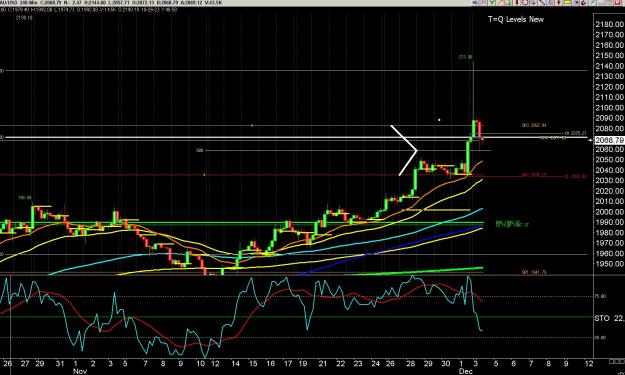
Task: Click date 28 on the time axis
Action: click(x=411, y=363)
